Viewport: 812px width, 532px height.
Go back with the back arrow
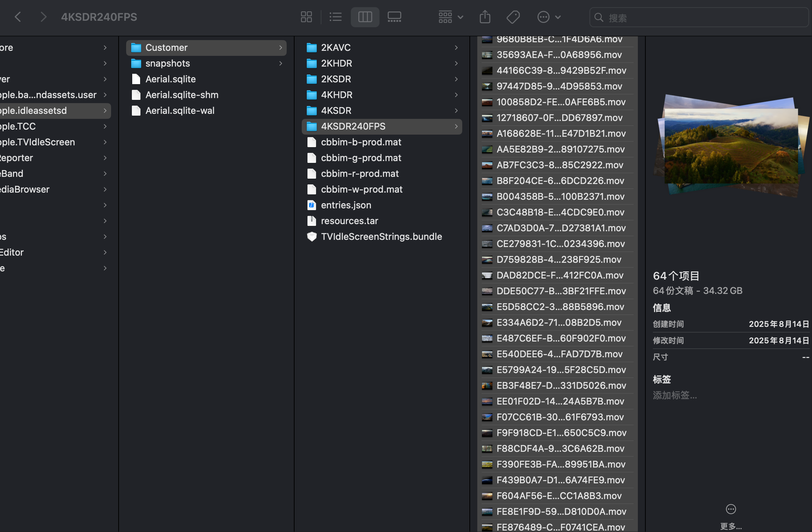coord(18,17)
